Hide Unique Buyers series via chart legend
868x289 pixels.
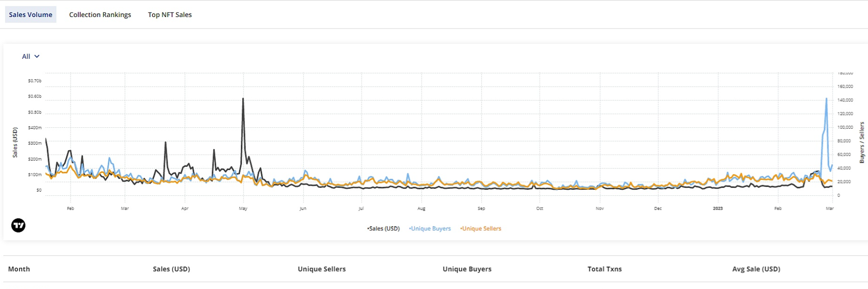pos(430,229)
